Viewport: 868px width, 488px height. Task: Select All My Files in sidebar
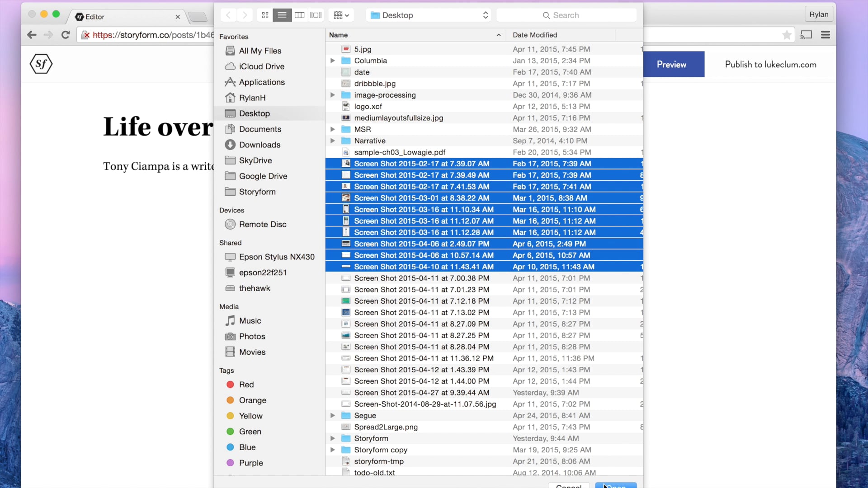pos(270,51)
